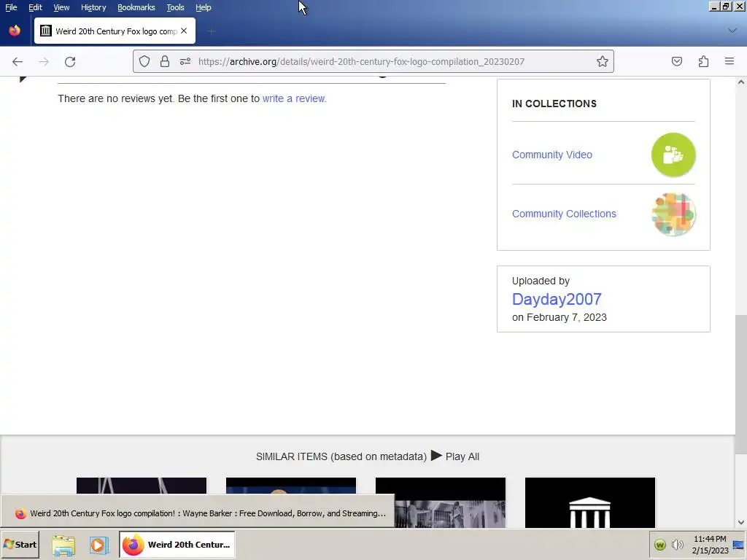This screenshot has width=747, height=560.
Task: Open the View menu
Action: (61, 7)
